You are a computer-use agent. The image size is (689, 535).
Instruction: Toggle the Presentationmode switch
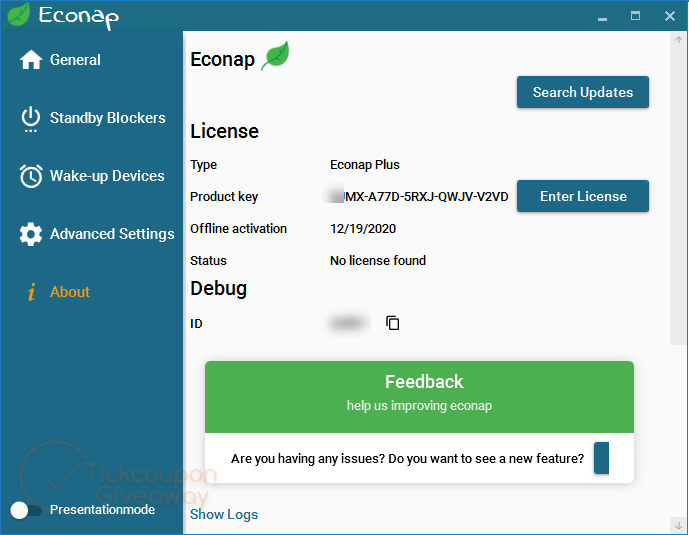26,510
